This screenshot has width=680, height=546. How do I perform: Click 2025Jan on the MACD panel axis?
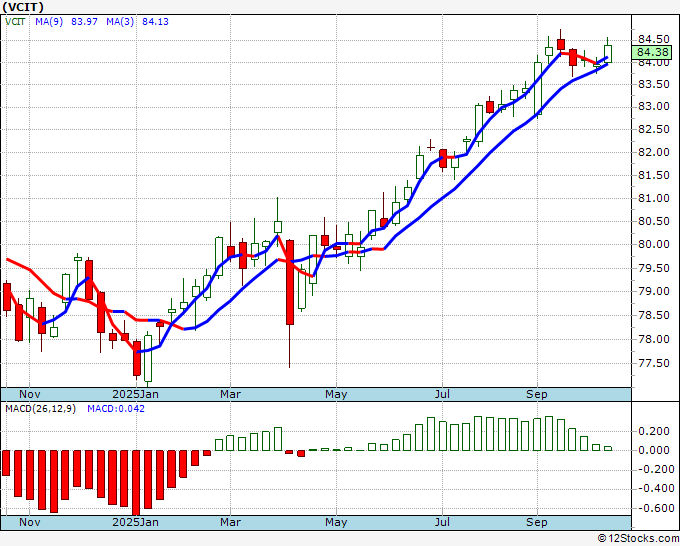coord(135,522)
